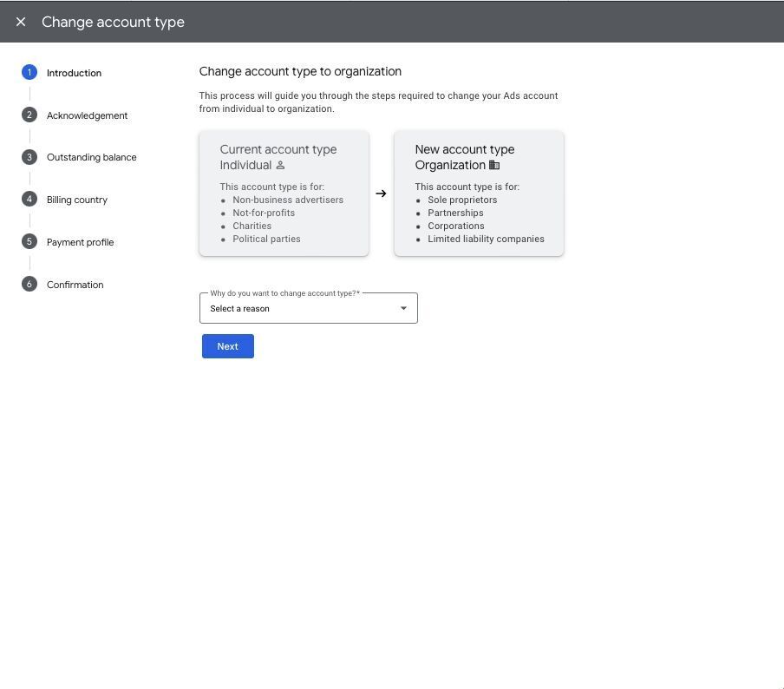
Task: Open the Outstanding balance step label
Action: tap(91, 157)
